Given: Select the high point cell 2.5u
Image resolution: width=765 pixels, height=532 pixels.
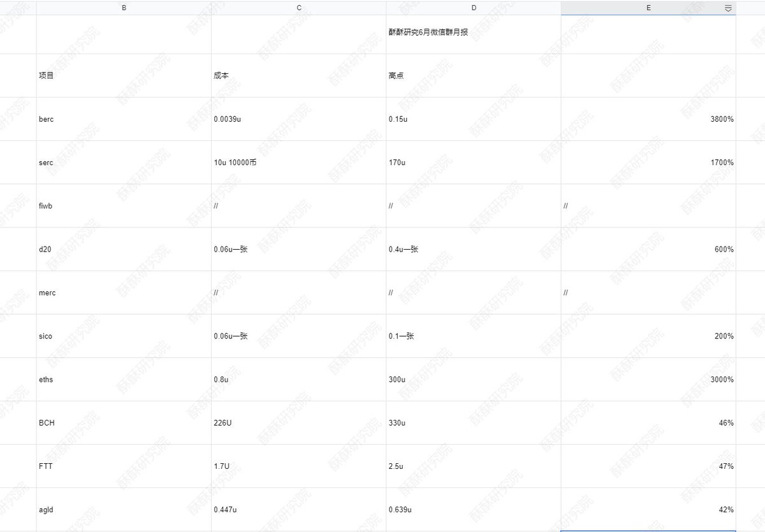Looking at the screenshot, I should (474, 466).
